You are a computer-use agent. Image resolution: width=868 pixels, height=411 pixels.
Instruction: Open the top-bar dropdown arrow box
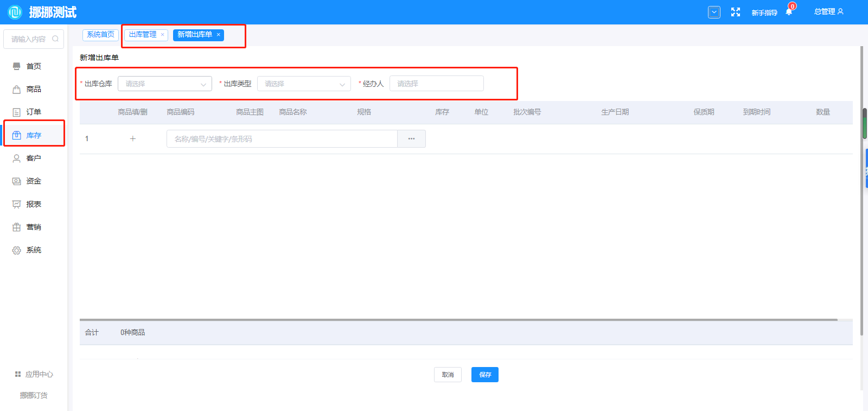coord(714,12)
